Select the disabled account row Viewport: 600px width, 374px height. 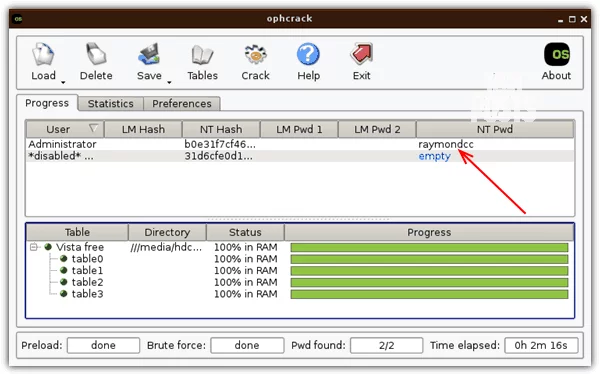pyautogui.click(x=300, y=156)
